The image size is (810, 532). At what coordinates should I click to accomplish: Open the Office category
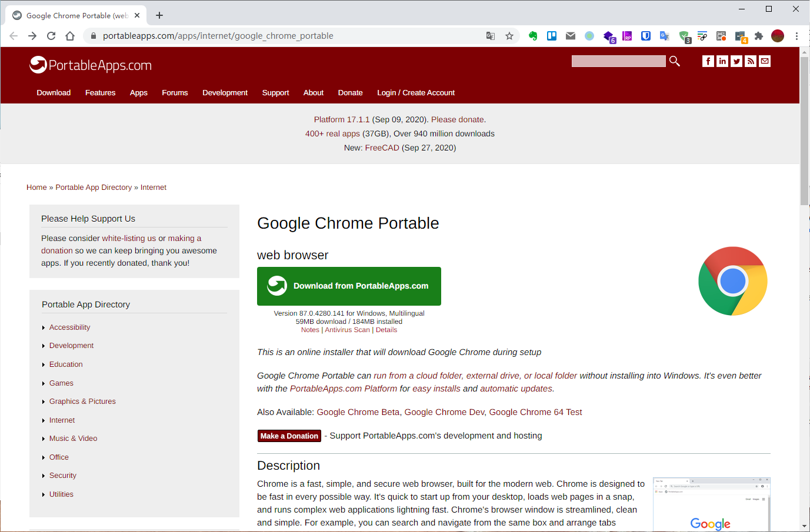pyautogui.click(x=59, y=457)
